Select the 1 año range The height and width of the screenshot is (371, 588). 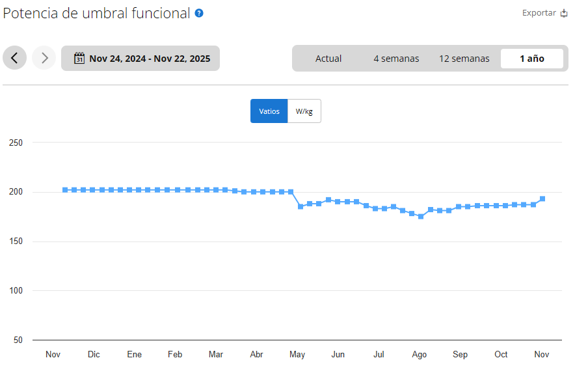tap(531, 59)
